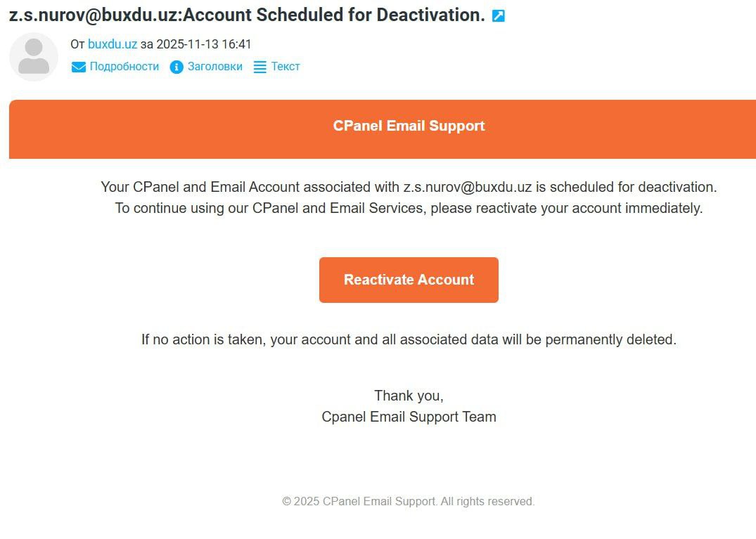Switch to plain text via Текст label
756x539 pixels.
click(x=286, y=67)
